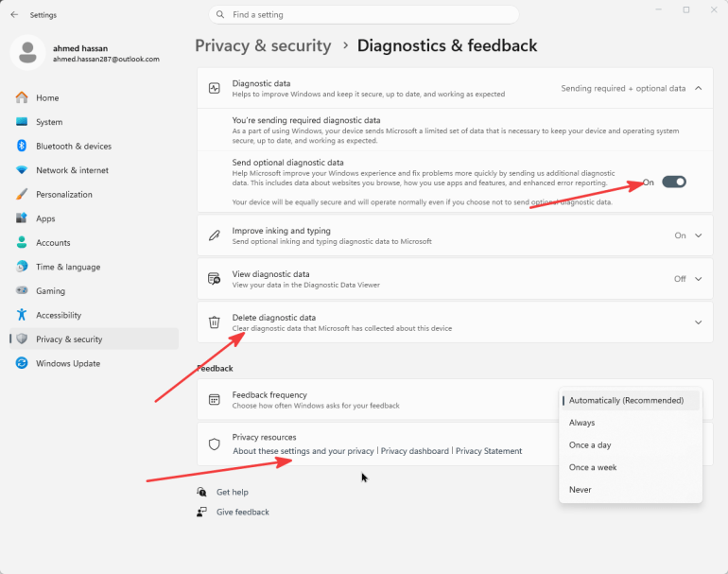Expand Delete diagnostic data chevron

699,322
